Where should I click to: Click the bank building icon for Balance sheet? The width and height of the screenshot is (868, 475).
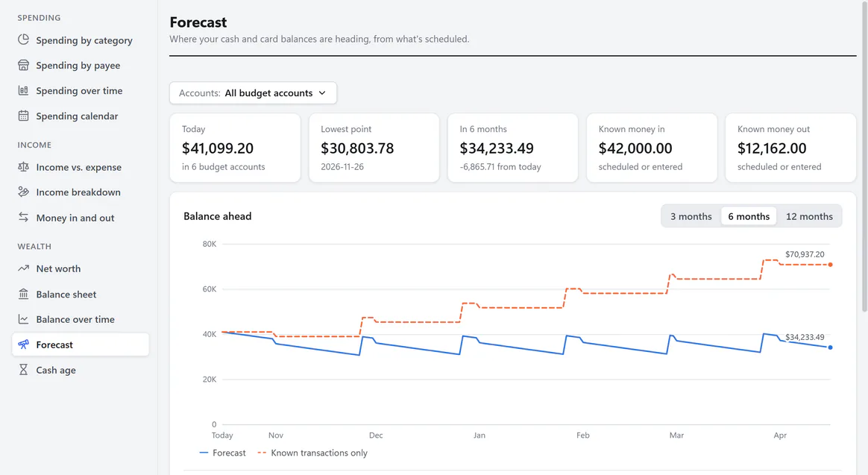[23, 294]
